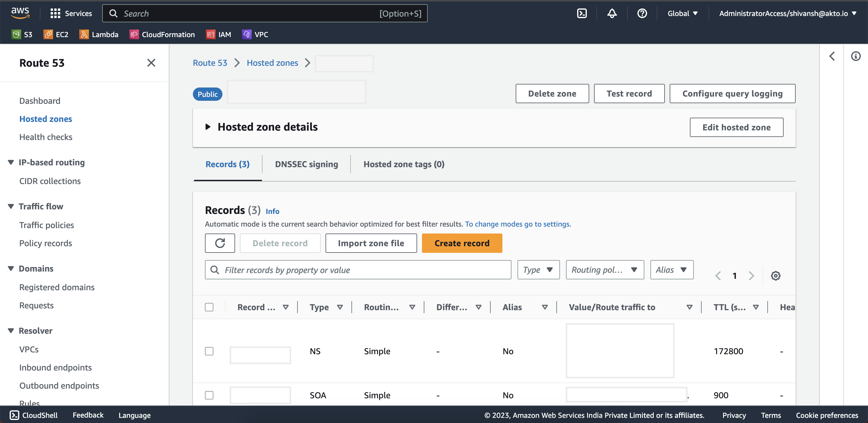Open the Routing policy filter dropdown
This screenshot has width=868, height=423.
(x=605, y=269)
